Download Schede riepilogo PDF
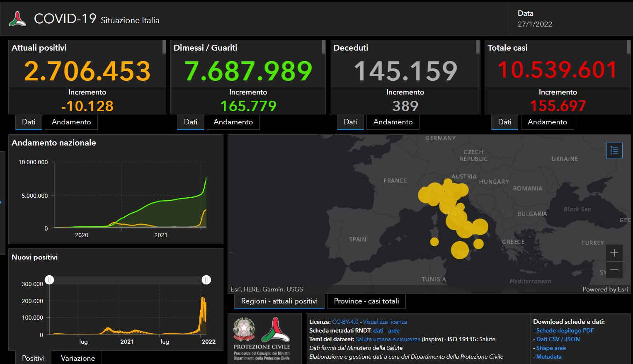633x364 pixels. (x=565, y=330)
